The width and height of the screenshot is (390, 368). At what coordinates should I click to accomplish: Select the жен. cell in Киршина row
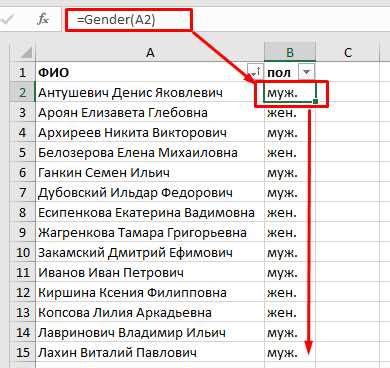pyautogui.click(x=290, y=292)
